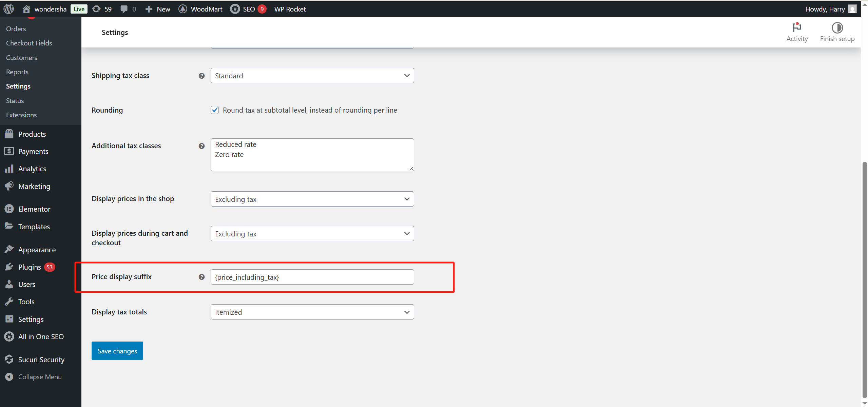The height and width of the screenshot is (407, 868).
Task: Click the Collapse Menu arrow icon
Action: [x=9, y=376]
